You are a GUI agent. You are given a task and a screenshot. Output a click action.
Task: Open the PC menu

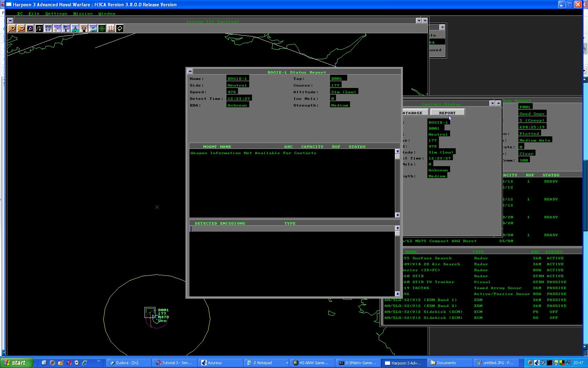(20, 13)
